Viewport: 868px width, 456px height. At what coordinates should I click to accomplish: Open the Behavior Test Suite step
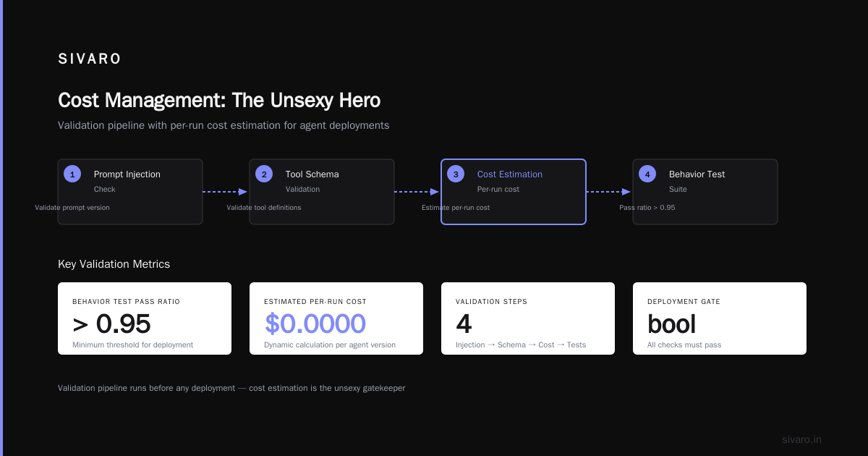[705, 192]
